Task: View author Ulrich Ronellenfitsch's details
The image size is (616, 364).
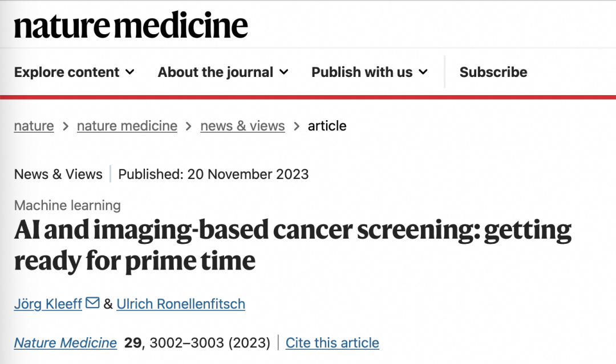Action: click(181, 304)
